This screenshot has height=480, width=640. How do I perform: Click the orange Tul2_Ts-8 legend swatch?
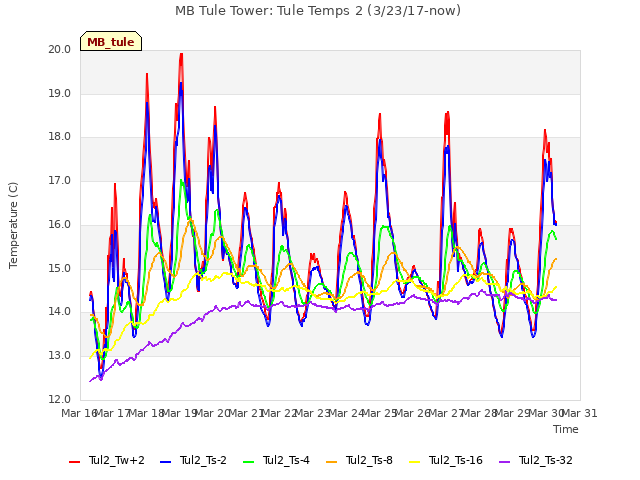(x=331, y=462)
